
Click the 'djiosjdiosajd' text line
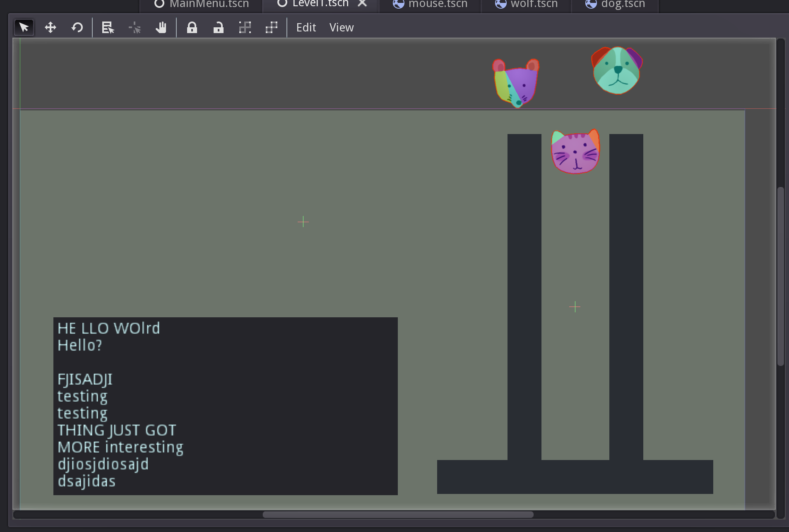coord(103,464)
